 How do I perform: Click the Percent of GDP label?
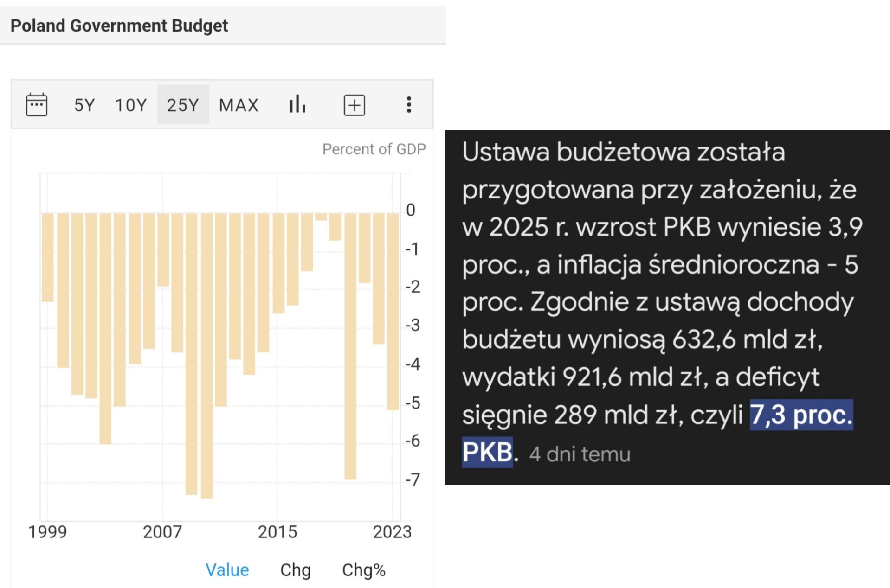click(374, 149)
